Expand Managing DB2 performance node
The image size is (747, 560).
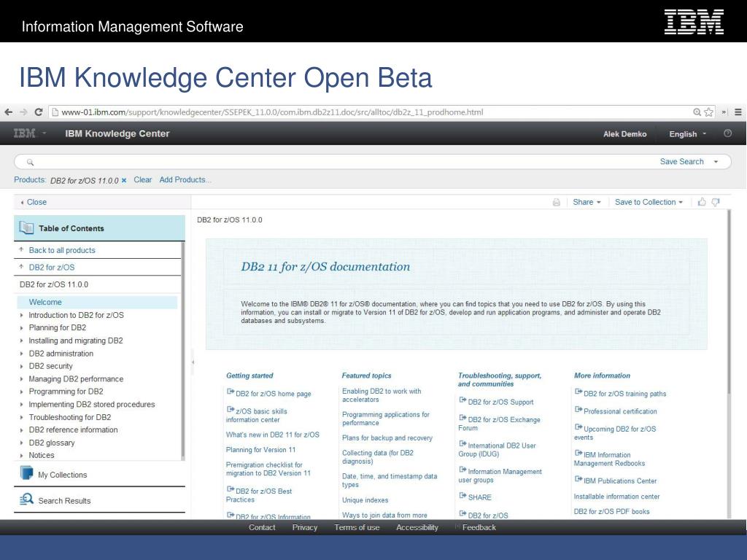21,379
